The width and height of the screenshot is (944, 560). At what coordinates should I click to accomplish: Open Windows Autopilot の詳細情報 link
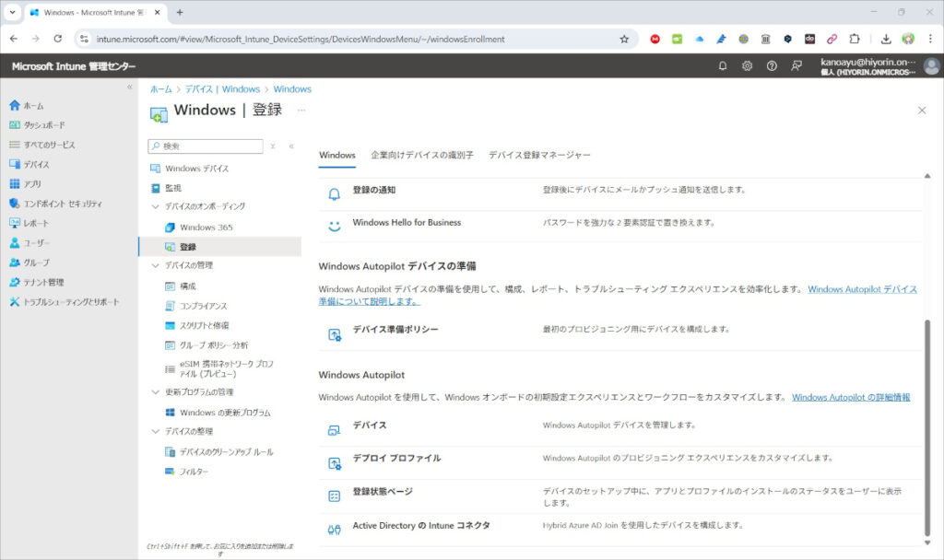pos(851,398)
